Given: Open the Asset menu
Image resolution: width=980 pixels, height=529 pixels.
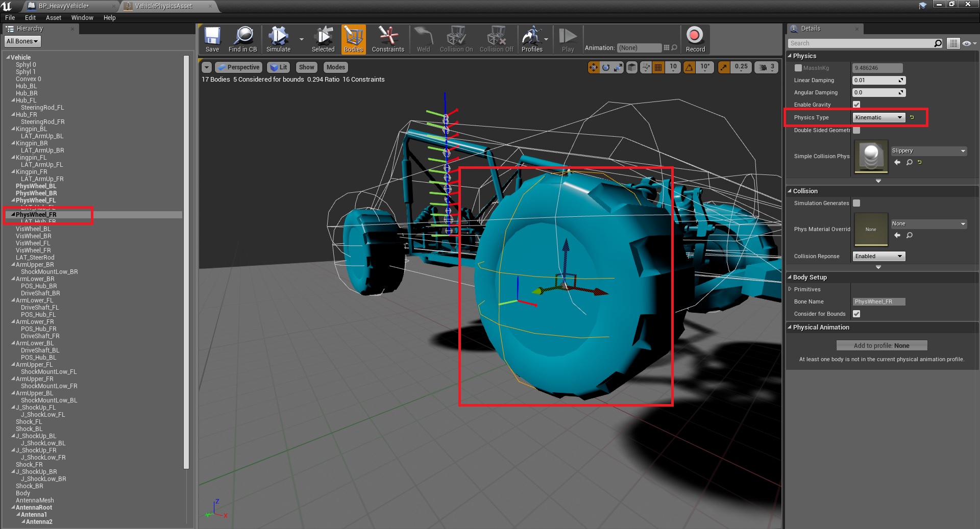Looking at the screenshot, I should point(53,18).
